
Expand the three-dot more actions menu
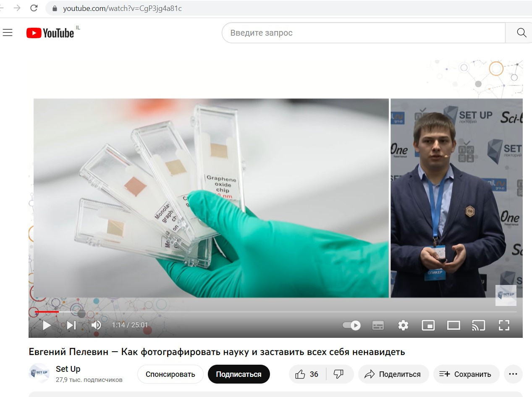point(513,374)
